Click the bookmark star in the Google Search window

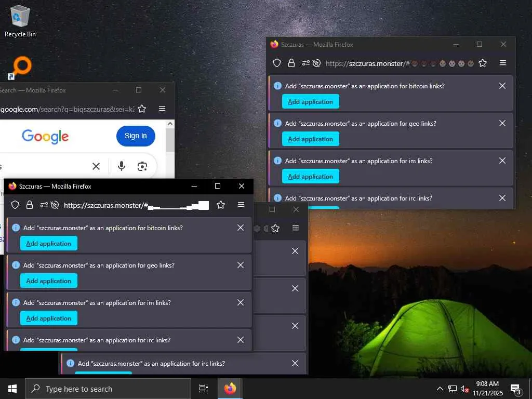(x=142, y=109)
